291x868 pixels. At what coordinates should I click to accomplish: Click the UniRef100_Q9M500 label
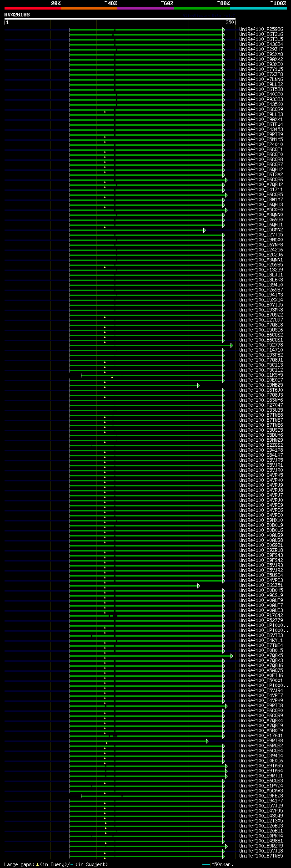coord(261,240)
